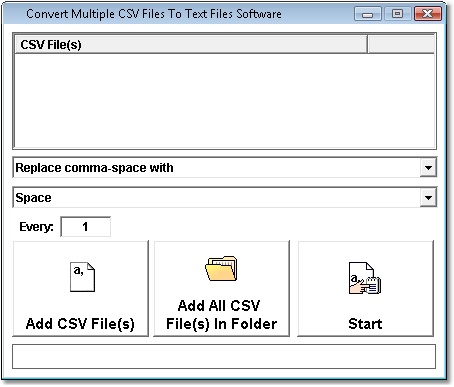Click the document icon on Add CSV File(s)

pos(82,277)
